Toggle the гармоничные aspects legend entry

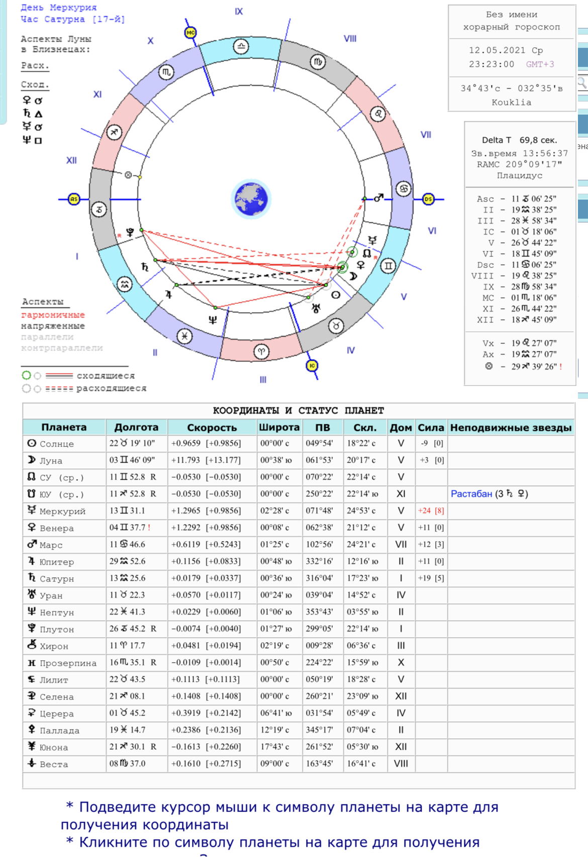[53, 315]
